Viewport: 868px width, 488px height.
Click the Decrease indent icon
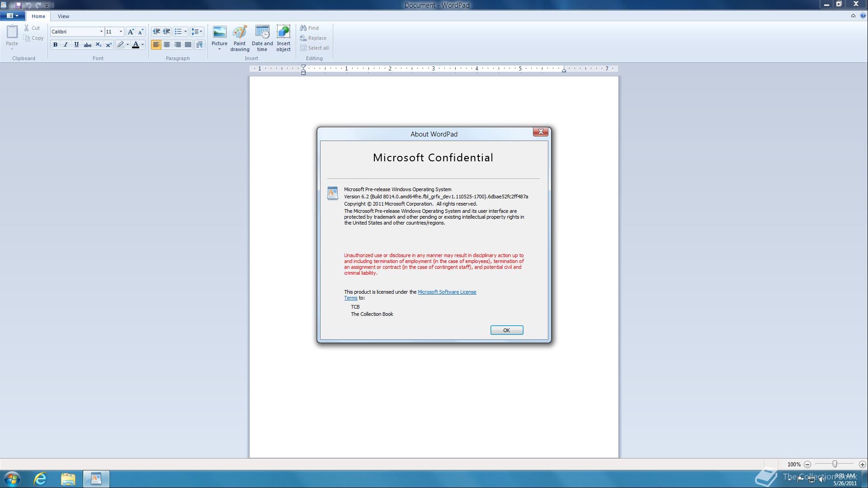pyautogui.click(x=156, y=32)
